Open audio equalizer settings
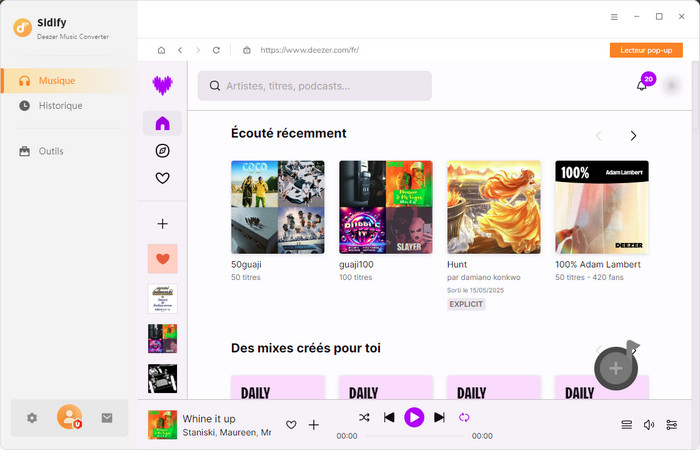Viewport: 700px width, 450px height. tap(671, 425)
